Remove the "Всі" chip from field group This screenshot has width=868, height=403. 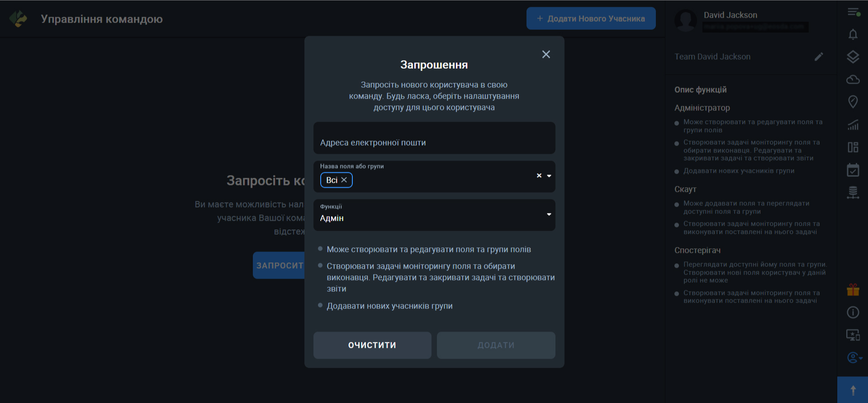[344, 180]
